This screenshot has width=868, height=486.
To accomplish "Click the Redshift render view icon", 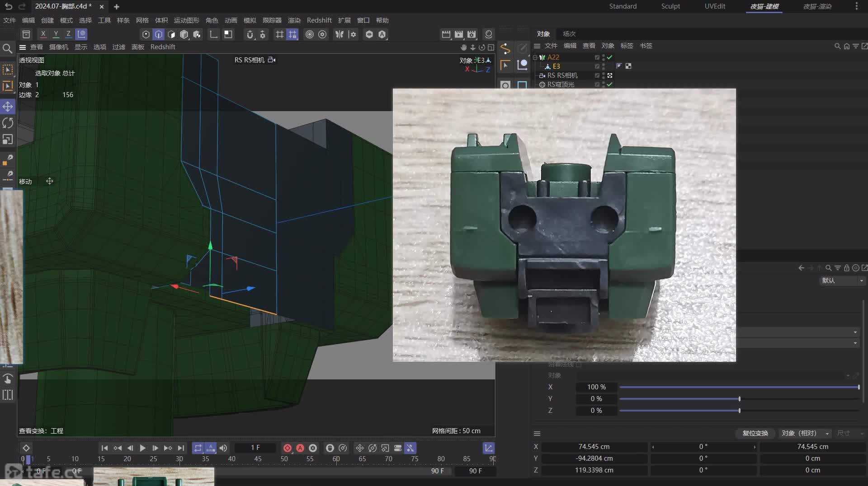I will click(489, 34).
